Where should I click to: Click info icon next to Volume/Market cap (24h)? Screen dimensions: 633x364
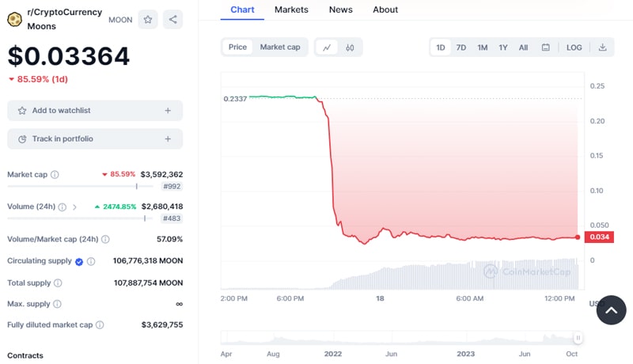pyautogui.click(x=105, y=239)
